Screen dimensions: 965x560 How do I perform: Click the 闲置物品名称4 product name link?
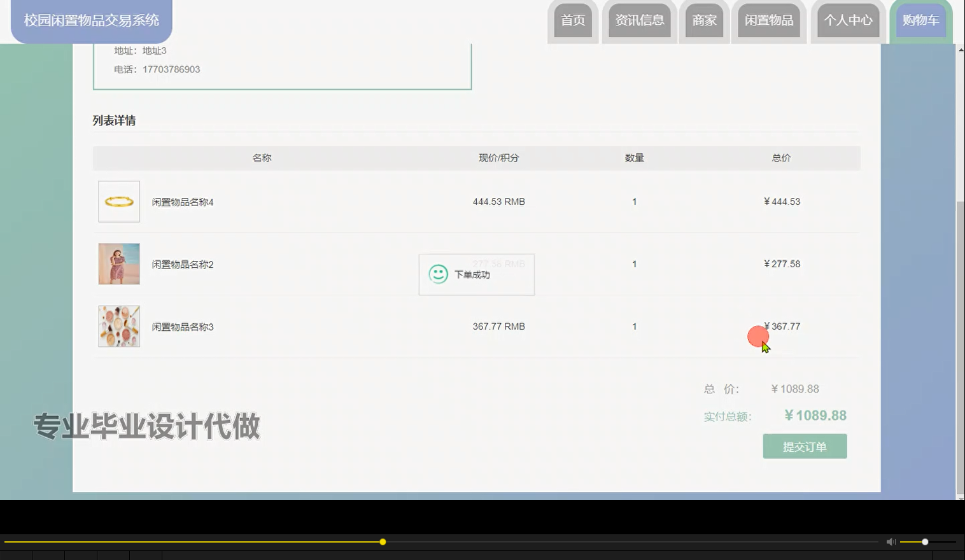[x=182, y=202]
